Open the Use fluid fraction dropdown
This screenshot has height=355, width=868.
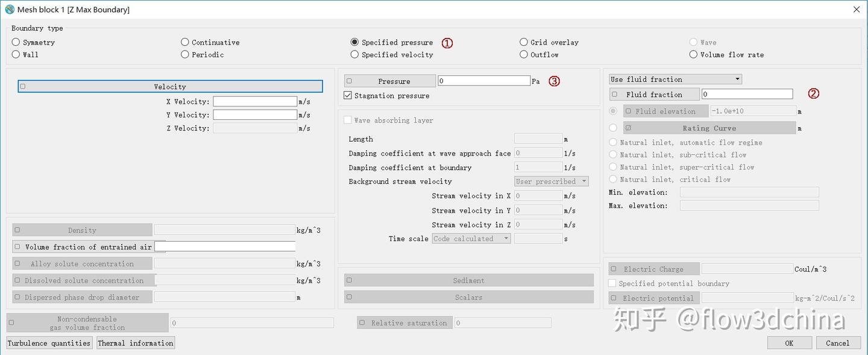[x=675, y=79]
